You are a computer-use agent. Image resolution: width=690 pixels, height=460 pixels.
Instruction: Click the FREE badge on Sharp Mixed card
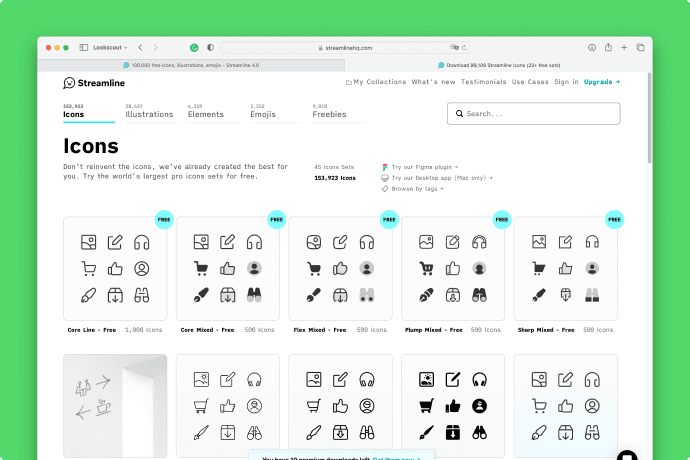tap(614, 219)
